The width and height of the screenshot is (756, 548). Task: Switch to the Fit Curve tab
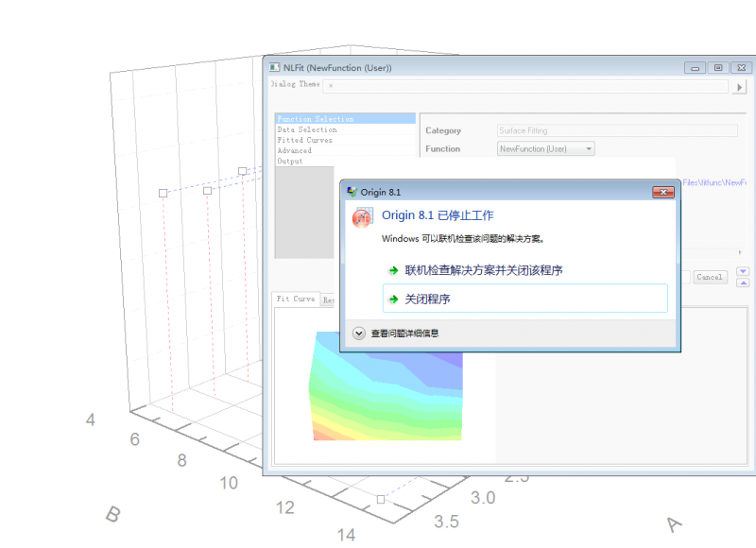click(x=296, y=299)
